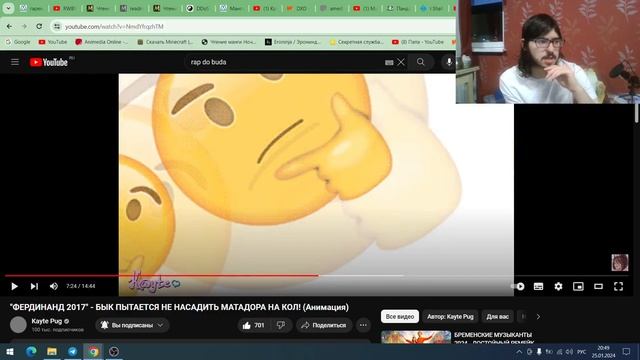Reload the page
The image size is (640, 360).
tap(39, 26)
